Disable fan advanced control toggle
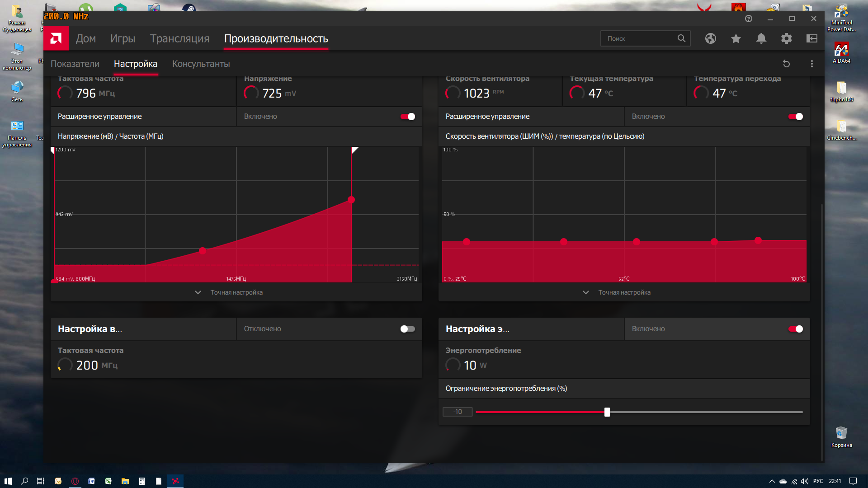Image resolution: width=868 pixels, height=488 pixels. click(795, 117)
